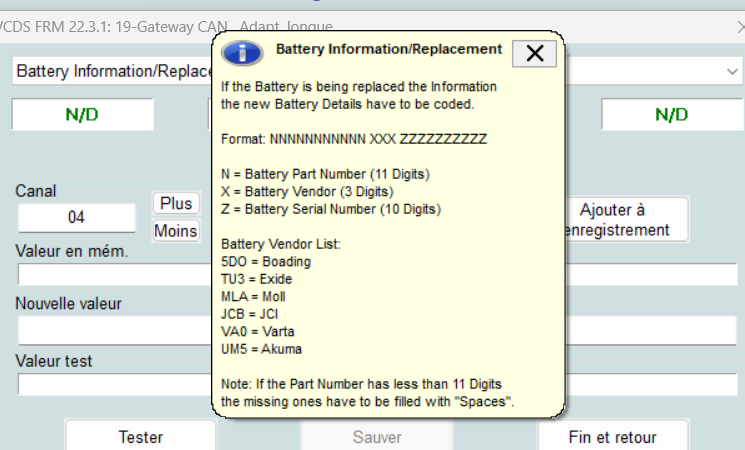Click 'Z = Battery Serial Number (10 Digits)' text
Viewport: 745px width, 450px height.
pyautogui.click(x=331, y=209)
